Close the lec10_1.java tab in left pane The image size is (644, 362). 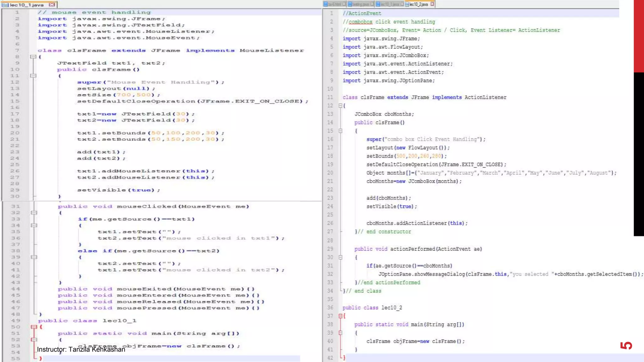tap(52, 5)
